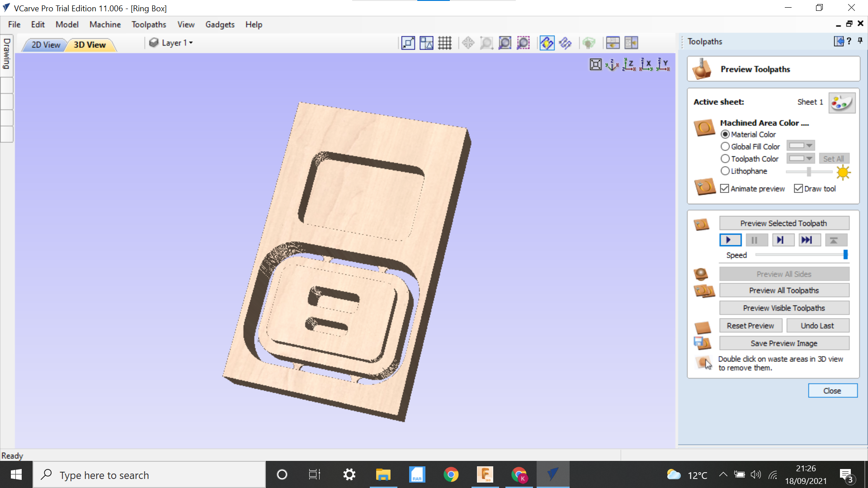This screenshot has height=488, width=868.
Task: Select the 3D view zoom to fit icon
Action: 595,64
